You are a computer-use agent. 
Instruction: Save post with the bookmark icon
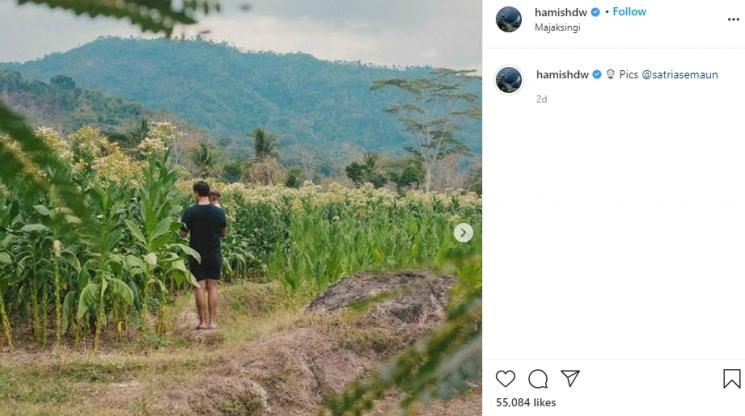click(x=732, y=378)
